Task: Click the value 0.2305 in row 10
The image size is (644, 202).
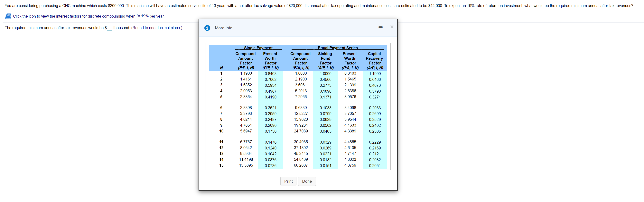Action: coord(375,131)
